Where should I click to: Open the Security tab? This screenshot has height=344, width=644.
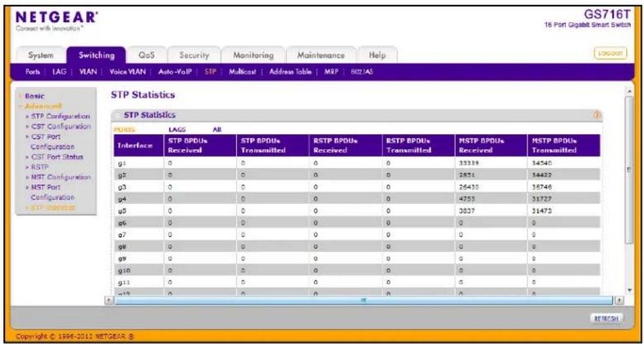(x=194, y=55)
